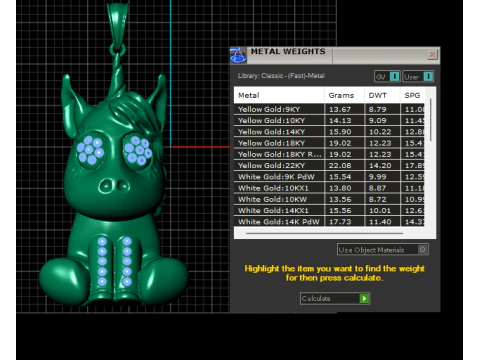The width and height of the screenshot is (480, 360).
Task: Select the White Gold:14K PdW row
Action: [329, 222]
